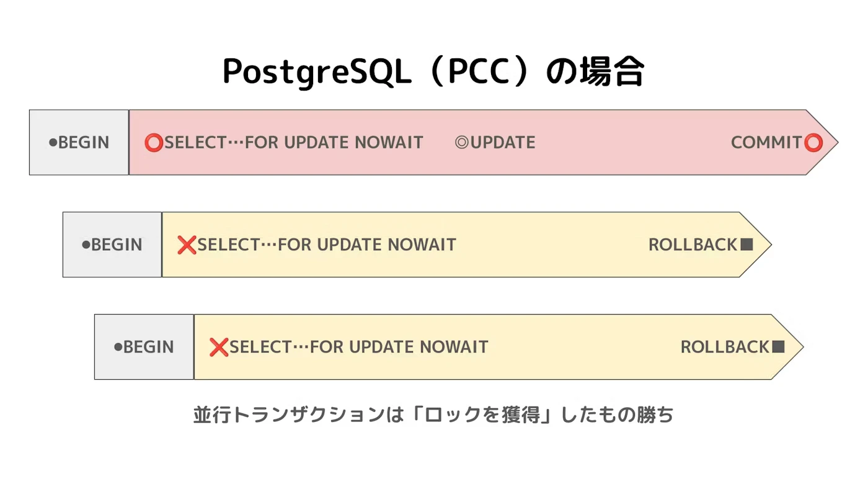This screenshot has height=489, width=868.
Task: Click the square after bottom ROLLBACK
Action: click(x=779, y=347)
